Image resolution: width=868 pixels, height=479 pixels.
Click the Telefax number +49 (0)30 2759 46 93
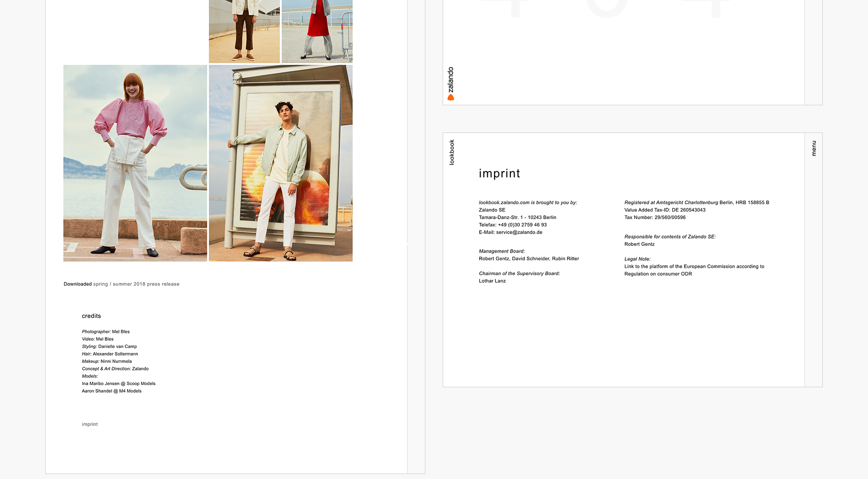522,225
